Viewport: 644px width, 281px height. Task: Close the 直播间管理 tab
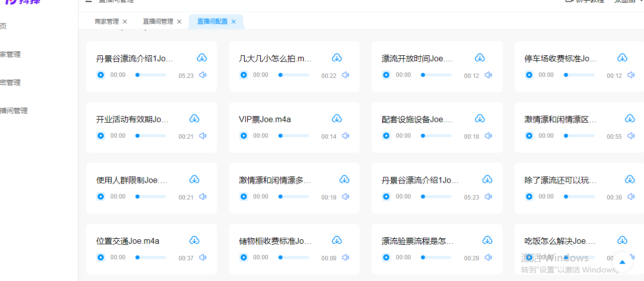pyautogui.click(x=179, y=22)
